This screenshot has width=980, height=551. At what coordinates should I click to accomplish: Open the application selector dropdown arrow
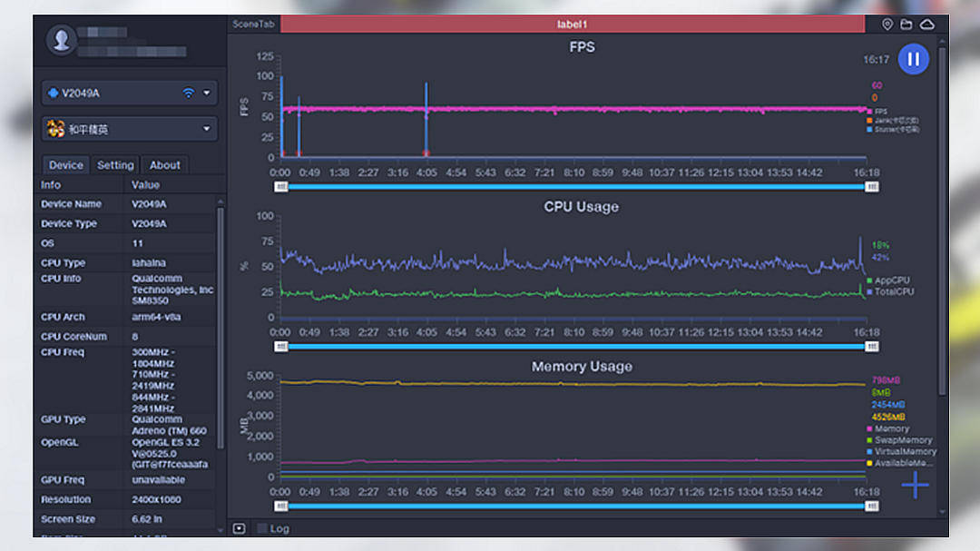[x=207, y=129]
